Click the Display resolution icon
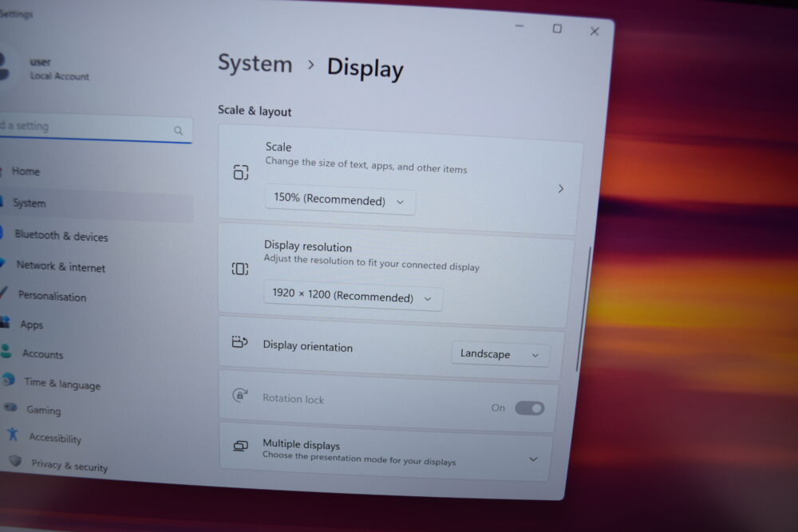Image resolution: width=798 pixels, height=532 pixels. tap(240, 269)
